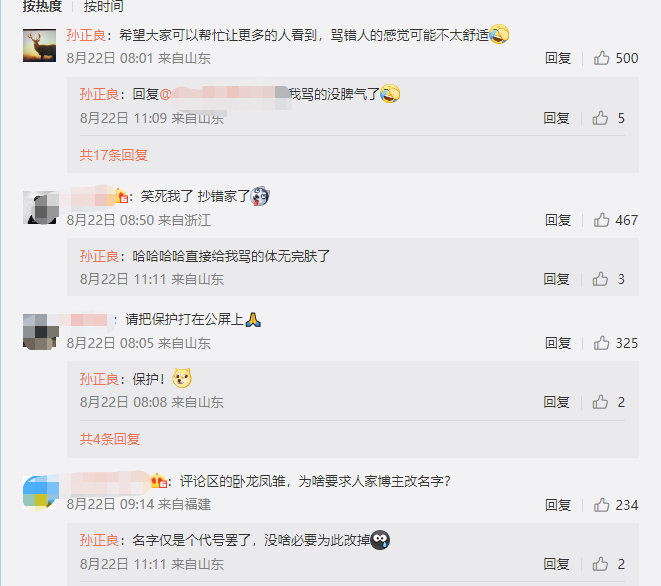Like 孙正良's reply with 3 likes
Screen dimensions: 661x586
click(x=600, y=279)
